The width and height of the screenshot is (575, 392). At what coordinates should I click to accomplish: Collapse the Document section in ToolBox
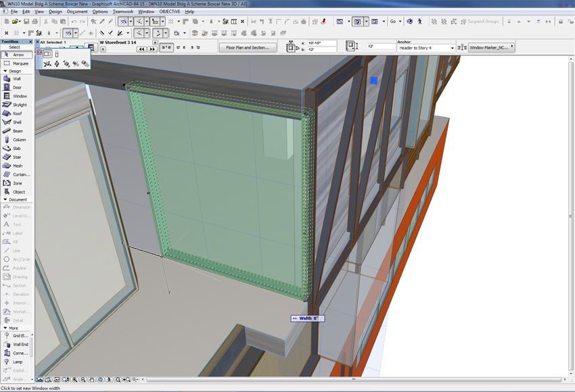tap(16, 199)
